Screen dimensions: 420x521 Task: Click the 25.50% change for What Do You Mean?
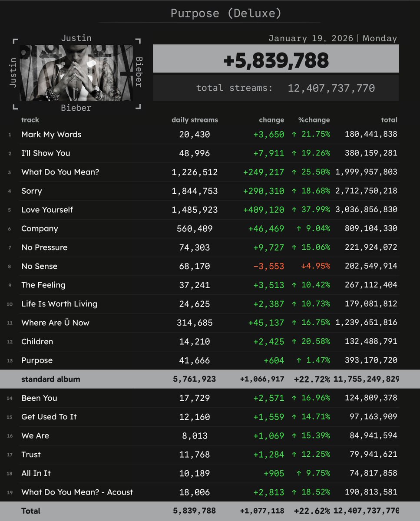point(311,172)
